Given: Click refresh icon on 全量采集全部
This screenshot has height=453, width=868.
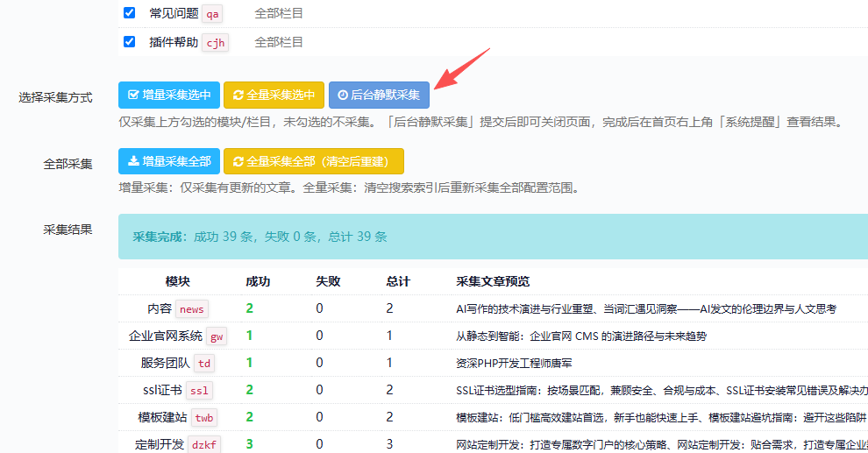Looking at the screenshot, I should [x=238, y=161].
